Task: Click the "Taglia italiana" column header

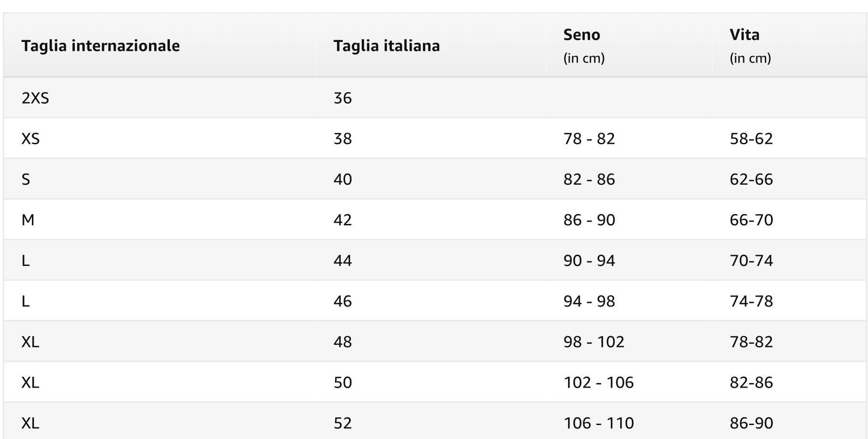Action: click(386, 46)
